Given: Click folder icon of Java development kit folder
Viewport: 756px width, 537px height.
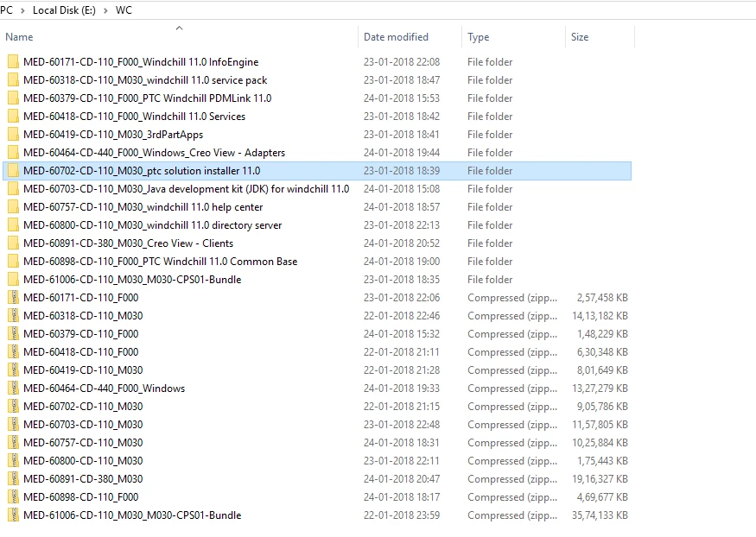Looking at the screenshot, I should click(x=13, y=189).
